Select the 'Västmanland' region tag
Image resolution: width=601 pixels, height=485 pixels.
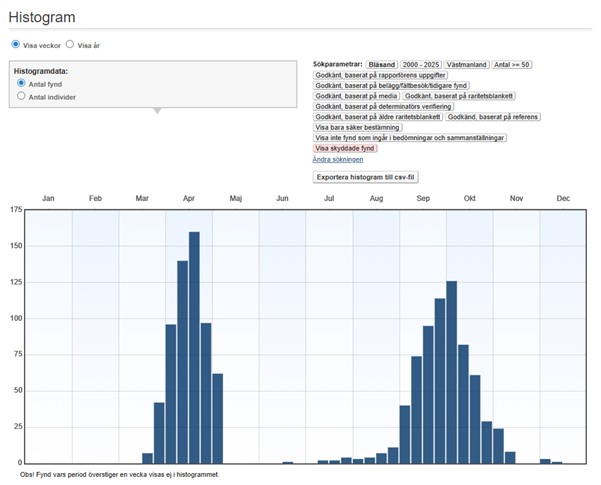point(466,64)
